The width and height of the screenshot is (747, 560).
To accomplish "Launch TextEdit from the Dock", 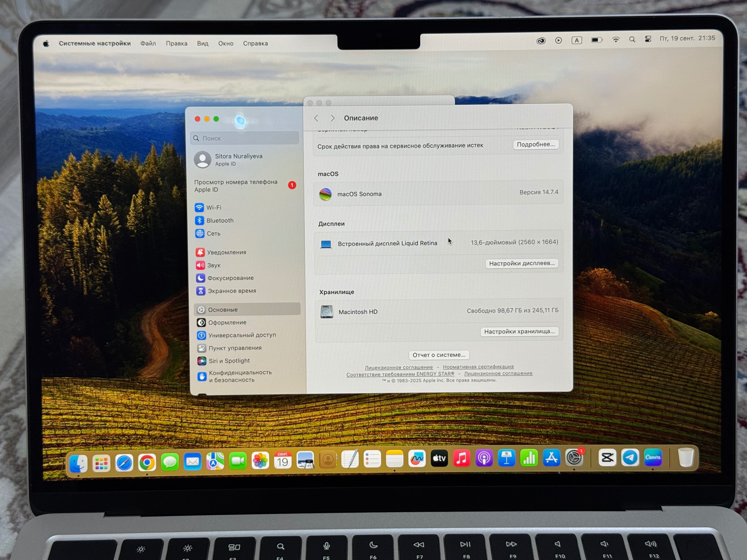I will 350,459.
